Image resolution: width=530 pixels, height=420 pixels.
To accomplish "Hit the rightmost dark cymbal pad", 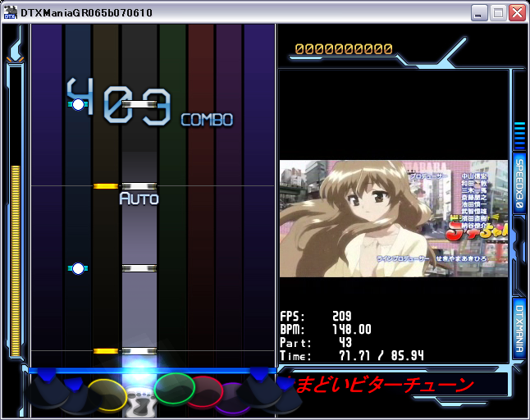I will pos(284,395).
